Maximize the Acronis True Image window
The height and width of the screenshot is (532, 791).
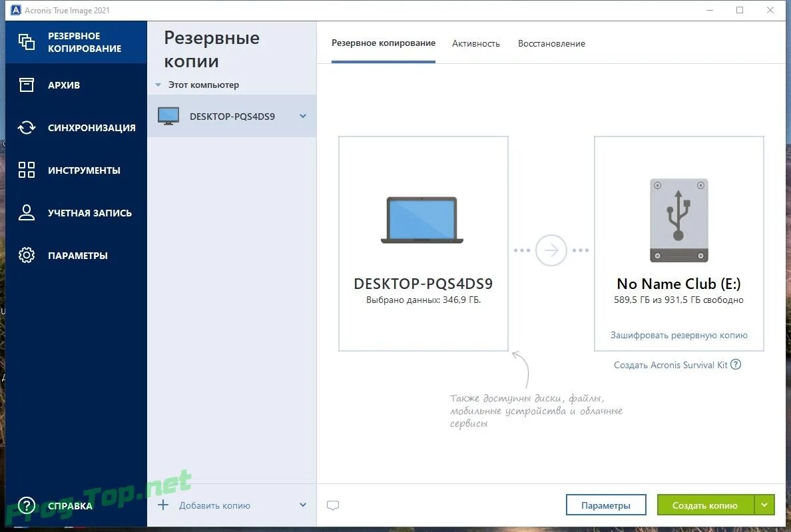(740, 10)
